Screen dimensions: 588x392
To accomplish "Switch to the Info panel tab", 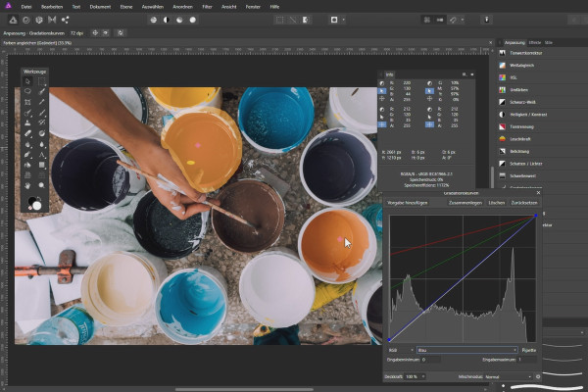I will (390, 74).
